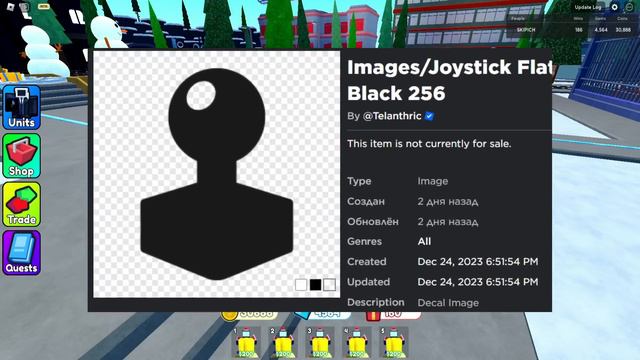Open the Units menu button
Image resolution: width=640 pixels, height=360 pixels.
coord(22,107)
